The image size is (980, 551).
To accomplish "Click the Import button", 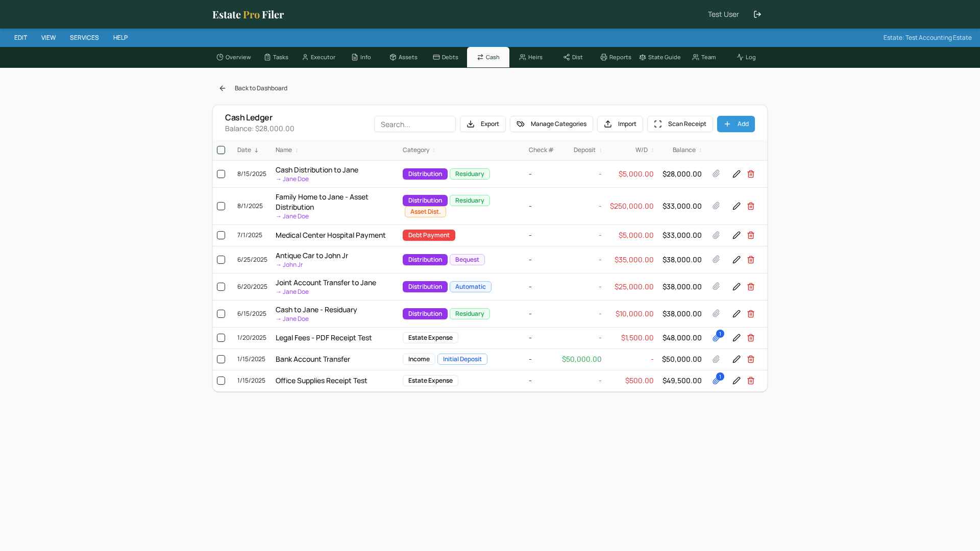I will (x=620, y=124).
